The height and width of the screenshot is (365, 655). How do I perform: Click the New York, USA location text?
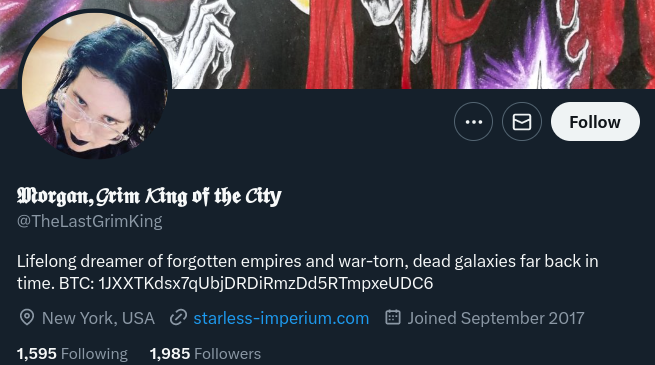click(99, 318)
